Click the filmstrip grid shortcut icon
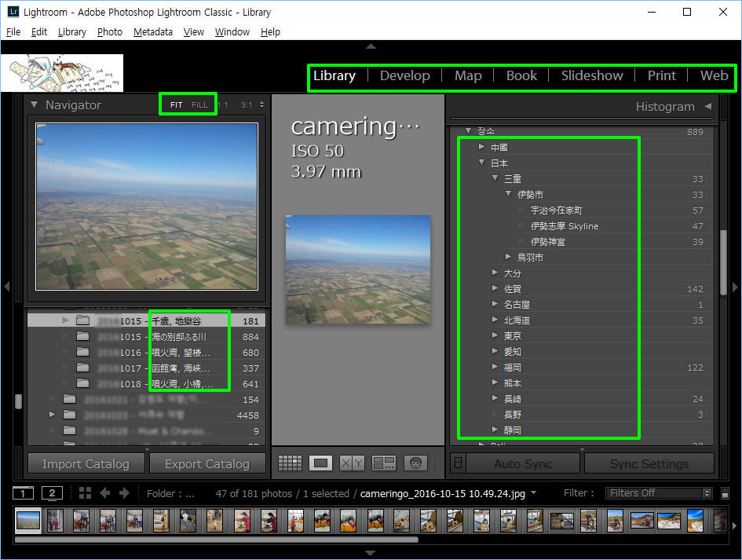This screenshot has height=560, width=742. [x=85, y=493]
